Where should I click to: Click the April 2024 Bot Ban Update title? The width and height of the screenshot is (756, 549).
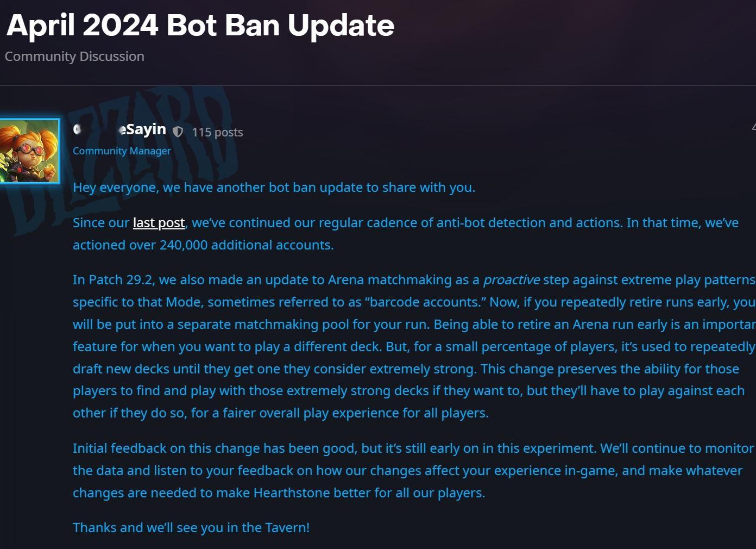pos(200,25)
